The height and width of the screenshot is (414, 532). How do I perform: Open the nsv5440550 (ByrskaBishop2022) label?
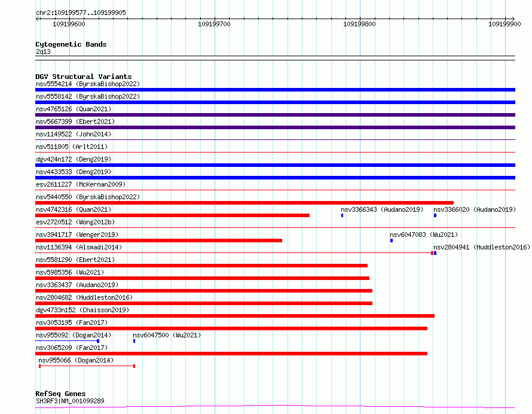tap(88, 197)
